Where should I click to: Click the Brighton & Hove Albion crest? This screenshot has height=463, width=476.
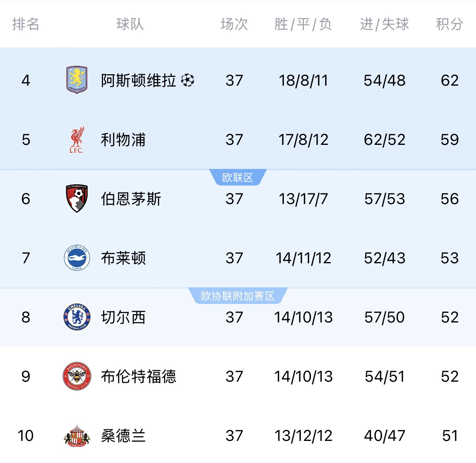pos(77,258)
